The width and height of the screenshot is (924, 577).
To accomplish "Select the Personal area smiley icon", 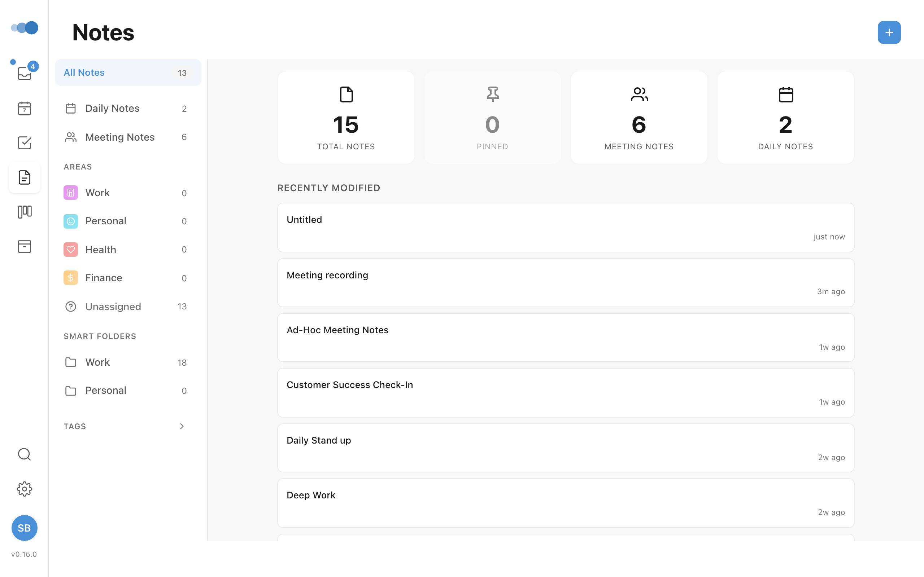I will (71, 221).
